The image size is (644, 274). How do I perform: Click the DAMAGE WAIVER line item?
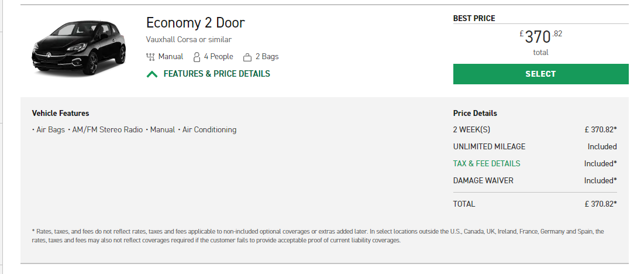(x=535, y=180)
